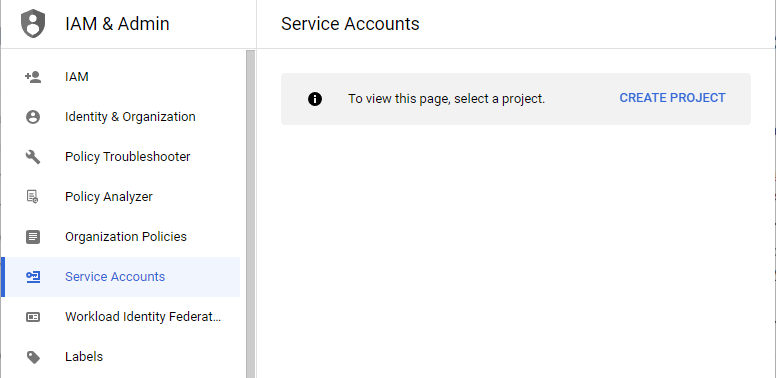
Task: Click the Identity & Organization person icon
Action: pyautogui.click(x=33, y=117)
